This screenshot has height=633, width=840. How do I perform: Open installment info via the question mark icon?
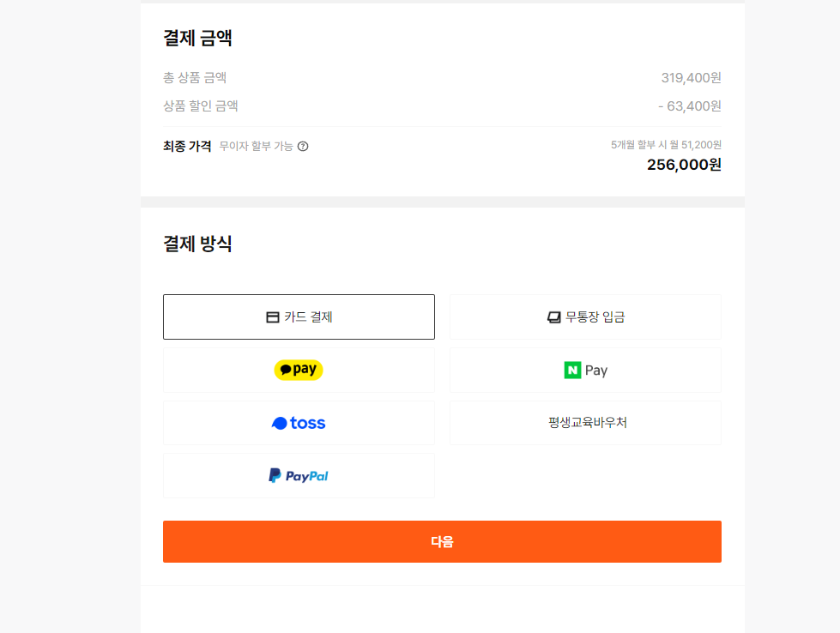[304, 146]
